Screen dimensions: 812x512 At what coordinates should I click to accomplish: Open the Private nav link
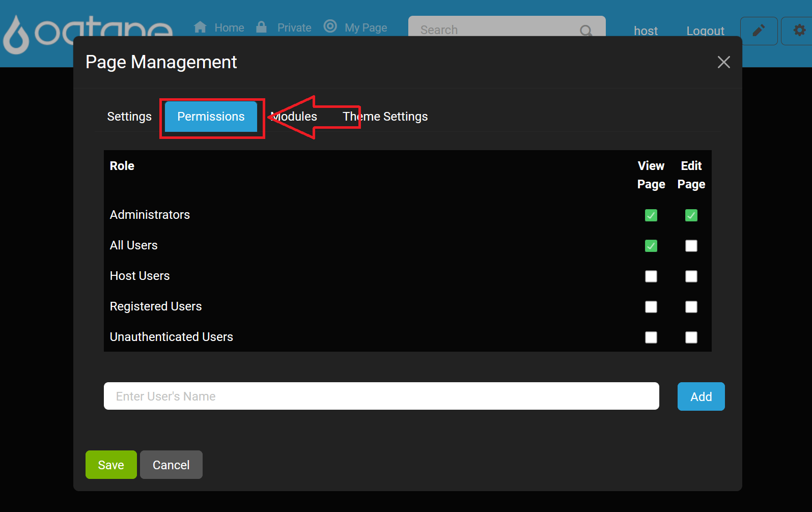tap(294, 27)
